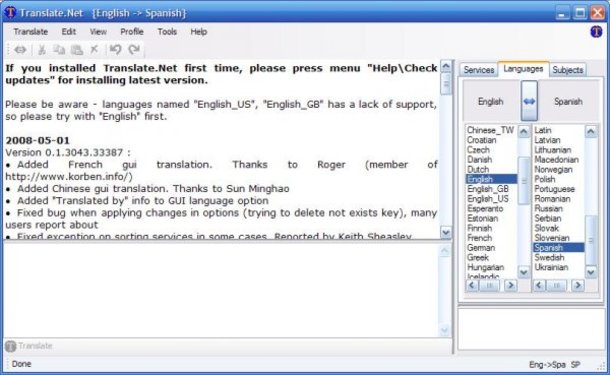Viewport: 610px width, 375px height.
Task: Click target language list scroll-left arrow
Action: click(539, 286)
